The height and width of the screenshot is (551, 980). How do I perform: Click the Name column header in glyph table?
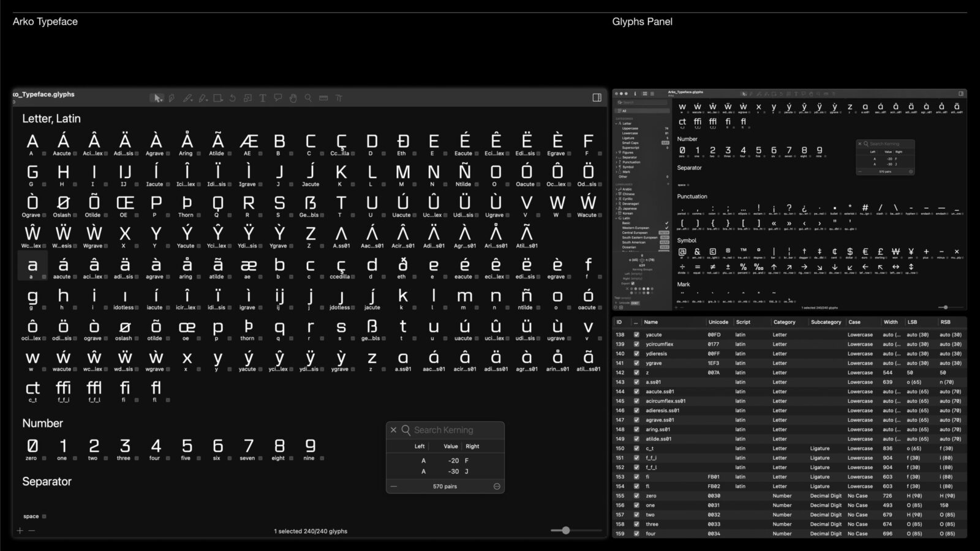pos(651,322)
